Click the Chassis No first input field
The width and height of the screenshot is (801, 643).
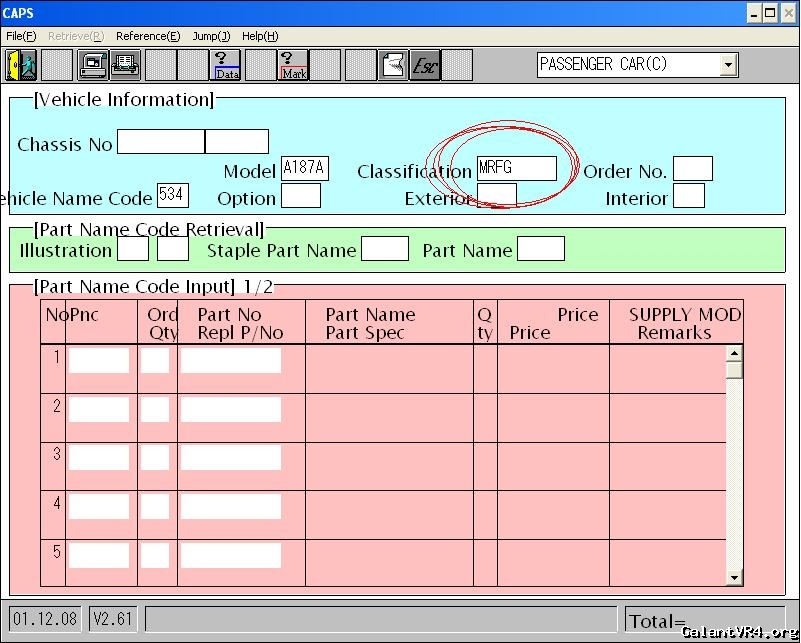[x=160, y=142]
